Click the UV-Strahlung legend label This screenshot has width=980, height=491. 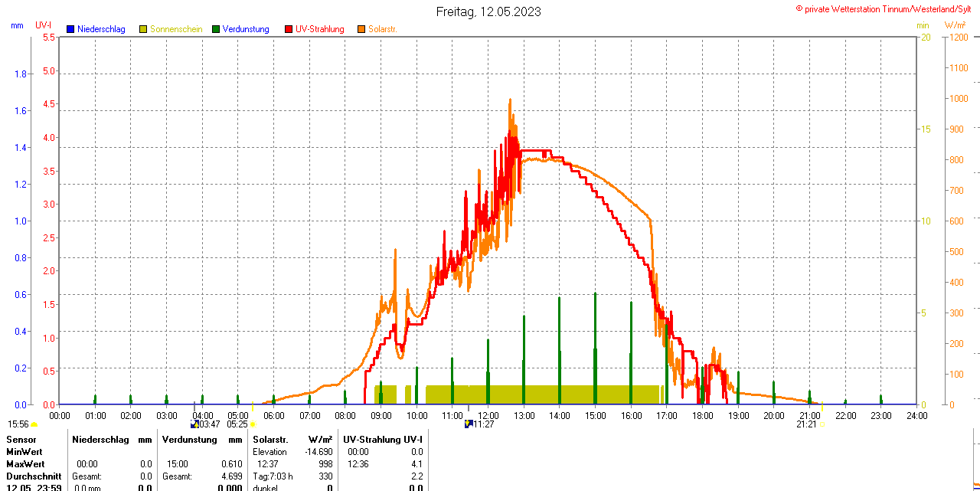(319, 29)
